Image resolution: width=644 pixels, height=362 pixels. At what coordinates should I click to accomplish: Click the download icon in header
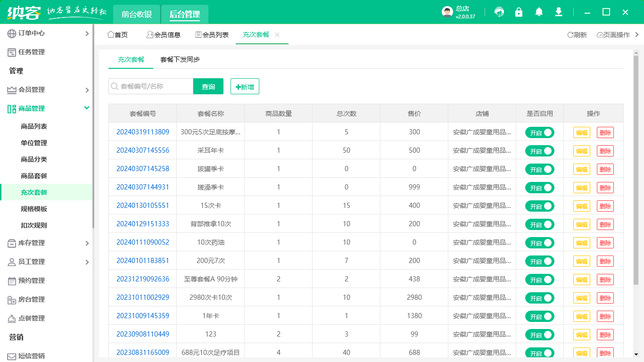click(559, 12)
